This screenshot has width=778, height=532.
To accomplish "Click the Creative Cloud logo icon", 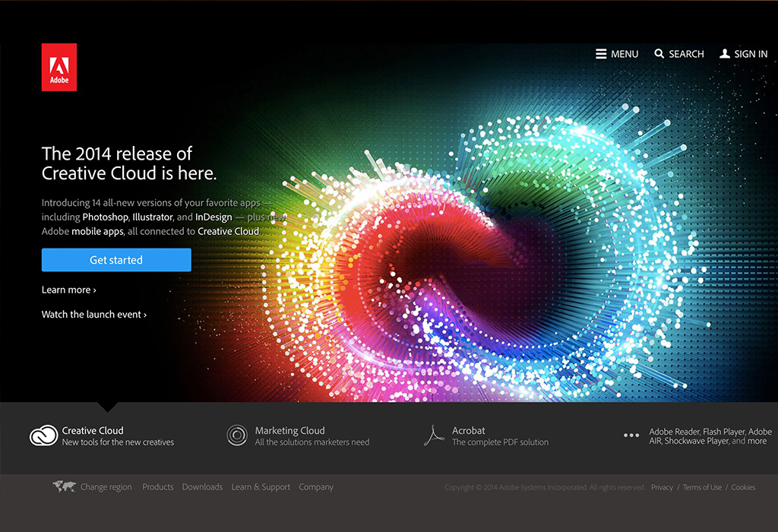I will click(x=43, y=436).
